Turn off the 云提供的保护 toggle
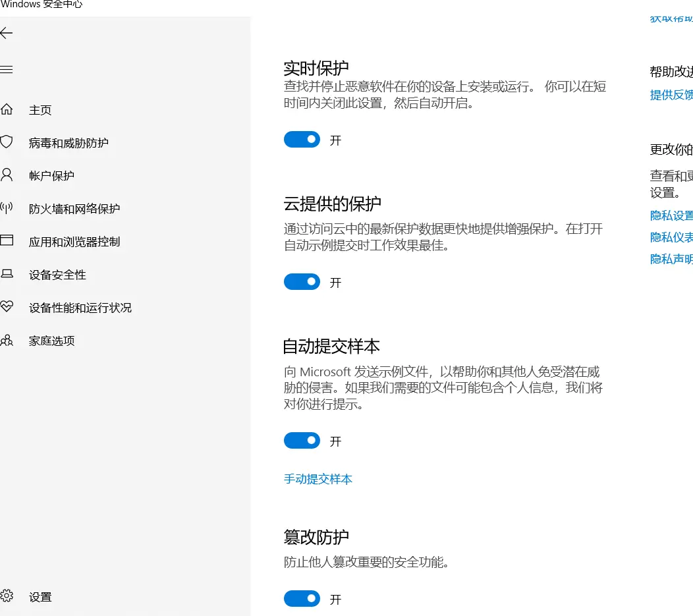693x616 pixels. click(302, 282)
